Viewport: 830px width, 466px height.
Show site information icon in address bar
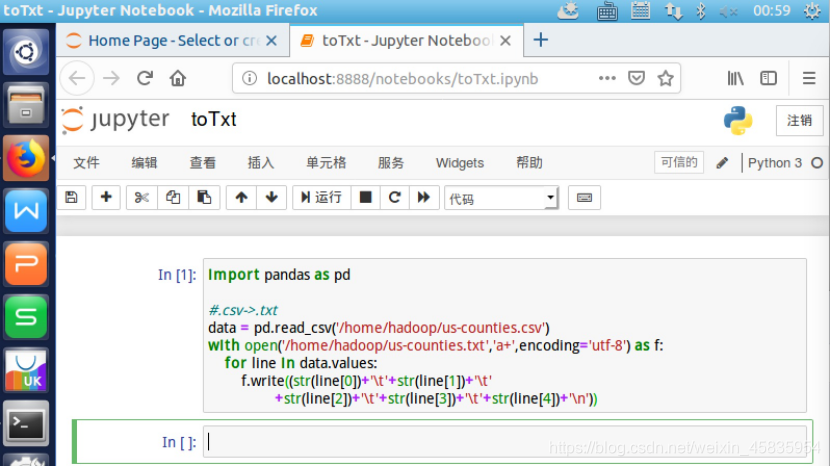(x=249, y=78)
